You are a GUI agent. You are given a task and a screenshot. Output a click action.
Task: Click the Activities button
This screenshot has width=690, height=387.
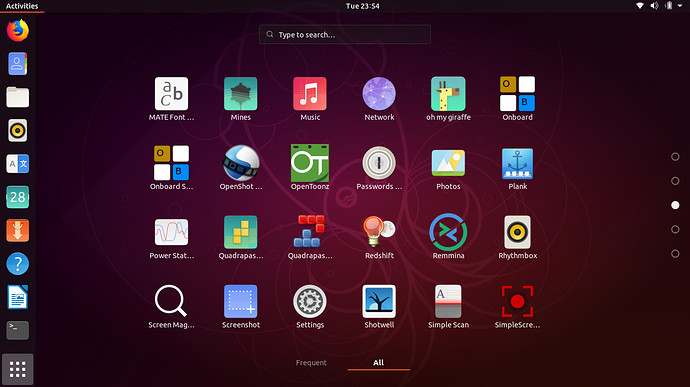(x=22, y=6)
